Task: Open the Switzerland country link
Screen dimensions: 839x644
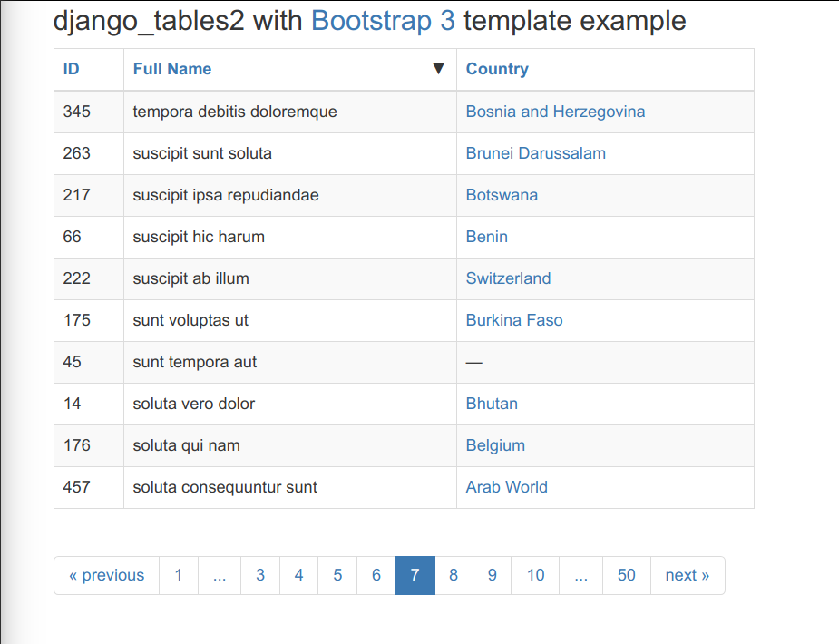Action: pyautogui.click(x=508, y=278)
